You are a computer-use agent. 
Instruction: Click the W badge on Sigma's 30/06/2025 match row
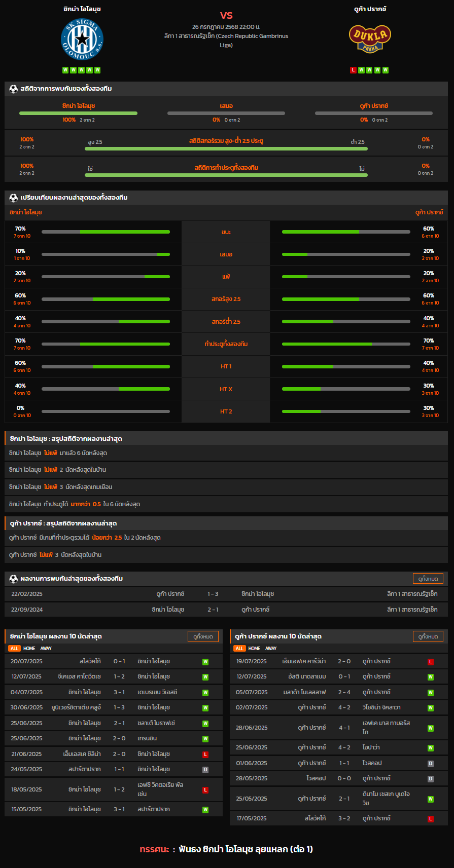point(205,708)
